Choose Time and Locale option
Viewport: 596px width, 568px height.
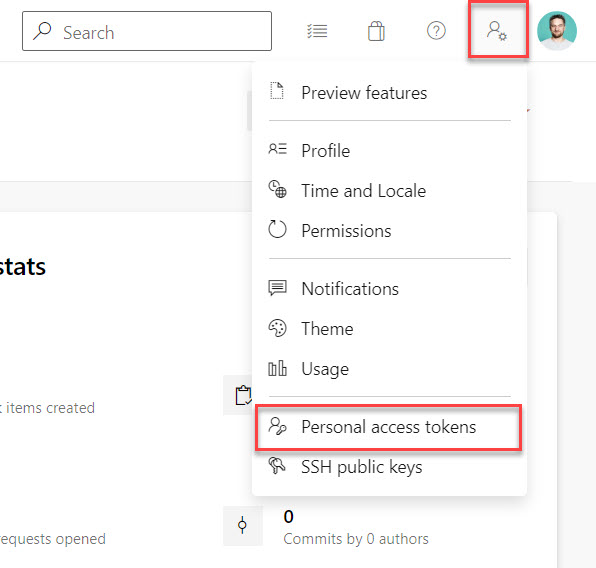click(389, 190)
